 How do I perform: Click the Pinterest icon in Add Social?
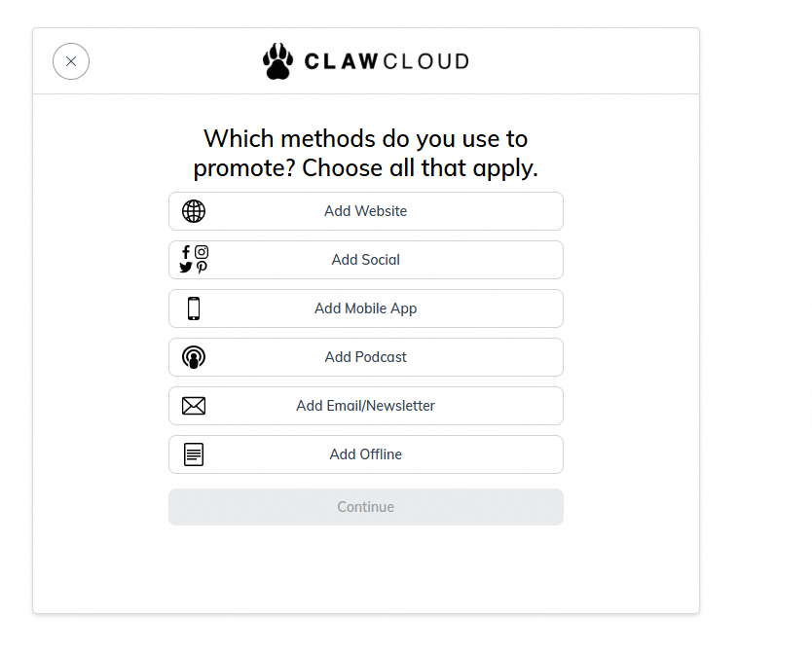[202, 268]
